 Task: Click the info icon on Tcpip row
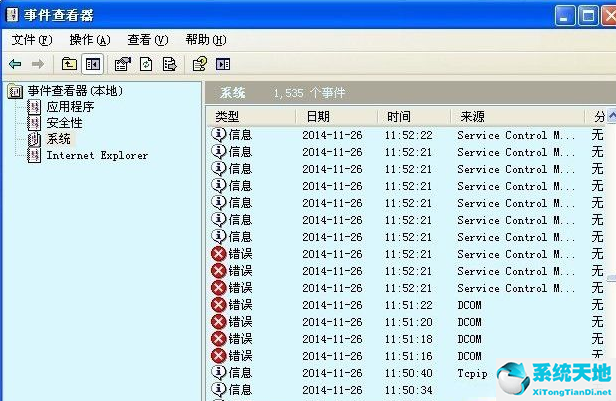pyautogui.click(x=218, y=372)
